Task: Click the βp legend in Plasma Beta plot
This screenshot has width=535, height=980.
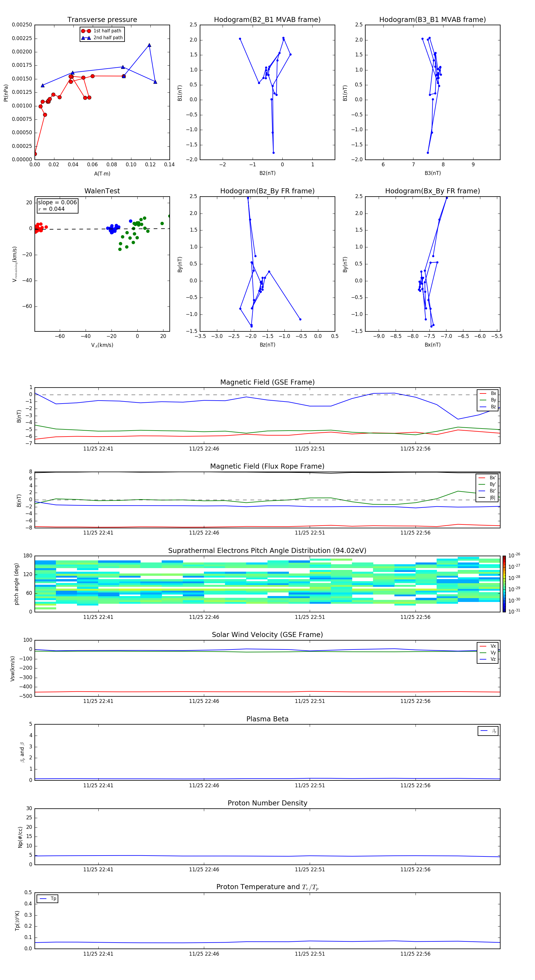Action: tap(488, 731)
